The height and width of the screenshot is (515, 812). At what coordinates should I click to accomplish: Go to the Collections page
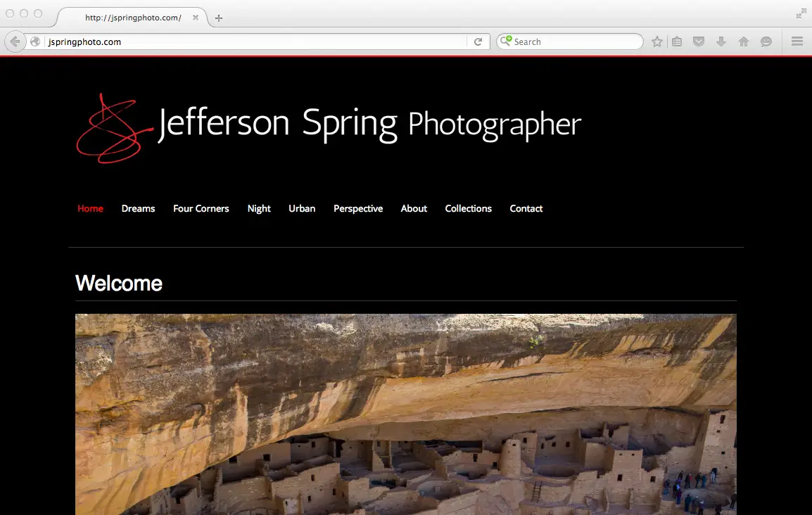(468, 209)
